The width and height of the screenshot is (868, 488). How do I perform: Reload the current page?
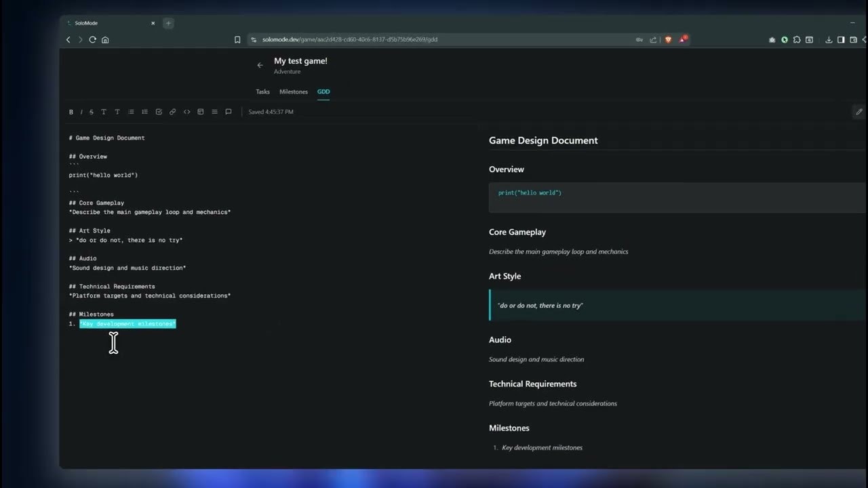[x=93, y=40]
